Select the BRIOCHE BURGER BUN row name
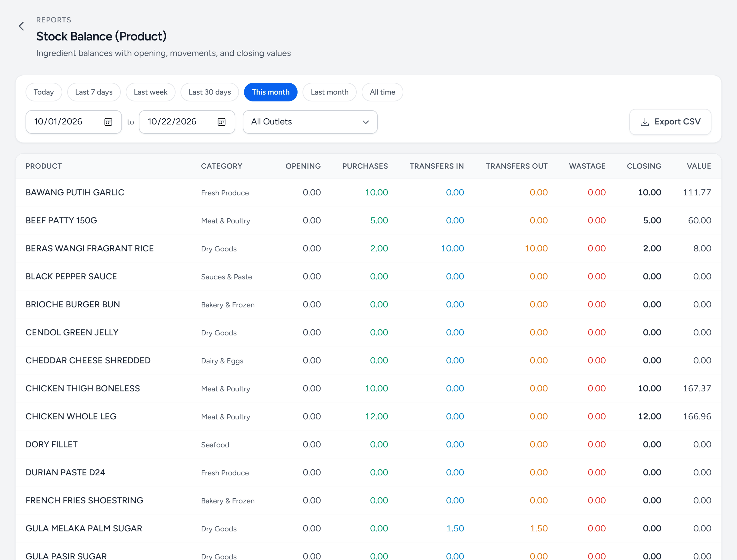 coord(73,305)
